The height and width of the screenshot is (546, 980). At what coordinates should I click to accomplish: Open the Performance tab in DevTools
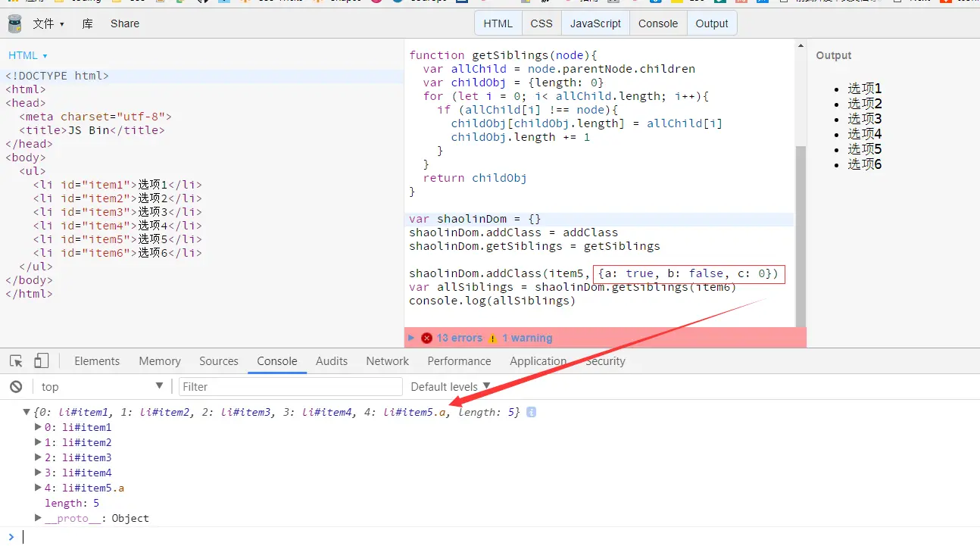click(459, 361)
